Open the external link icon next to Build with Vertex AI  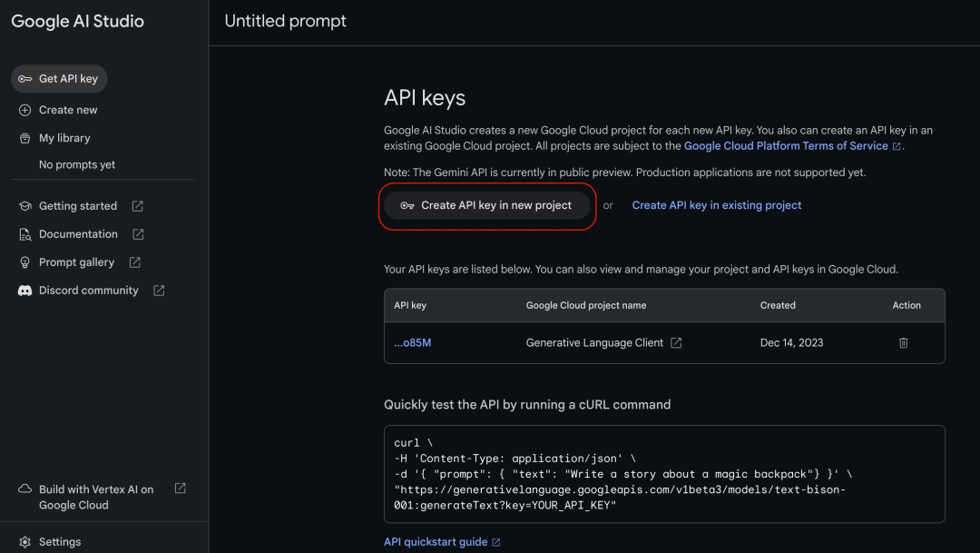(180, 489)
